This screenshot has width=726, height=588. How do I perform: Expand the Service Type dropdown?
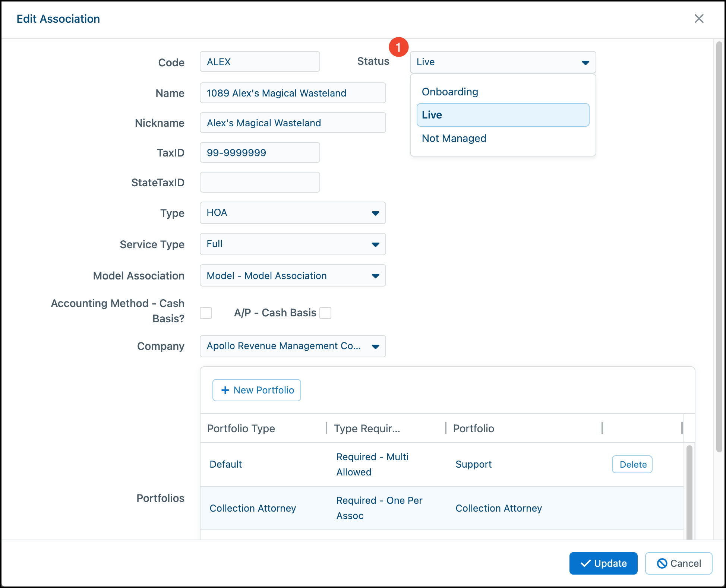(x=293, y=244)
